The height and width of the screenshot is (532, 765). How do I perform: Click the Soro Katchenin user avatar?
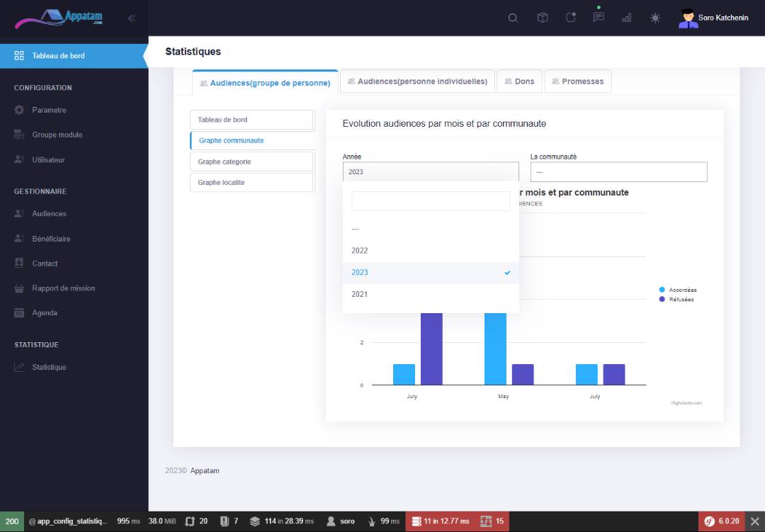click(688, 18)
